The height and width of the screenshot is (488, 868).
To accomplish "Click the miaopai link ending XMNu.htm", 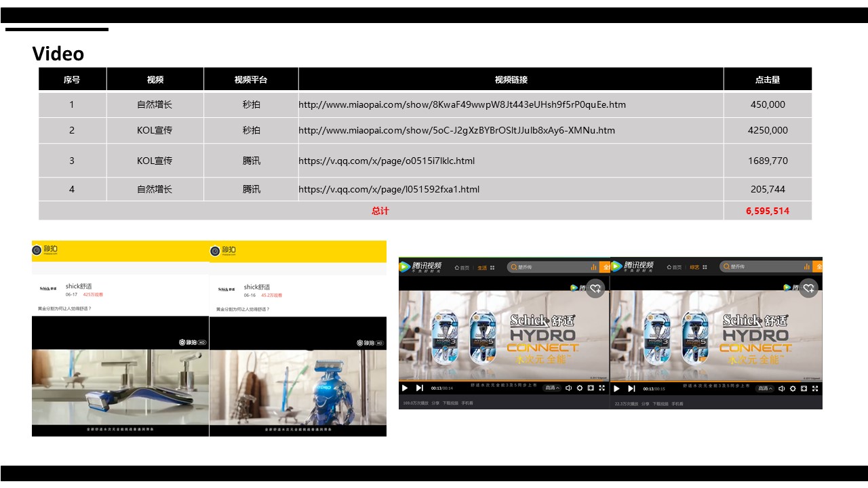I will click(457, 130).
